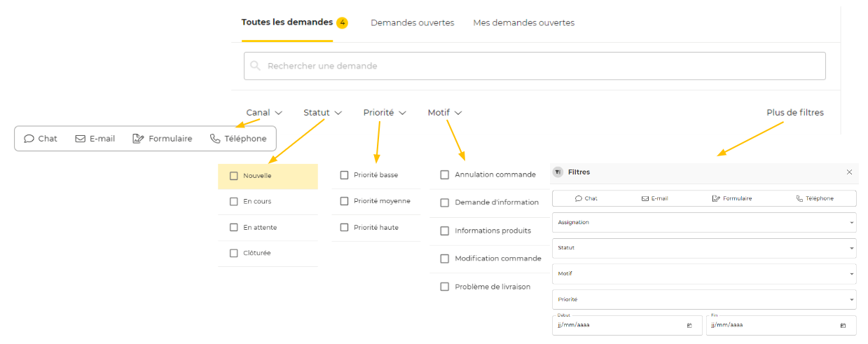Tick the Priorité haute checkbox
The width and height of the screenshot is (868, 344).
pyautogui.click(x=344, y=227)
